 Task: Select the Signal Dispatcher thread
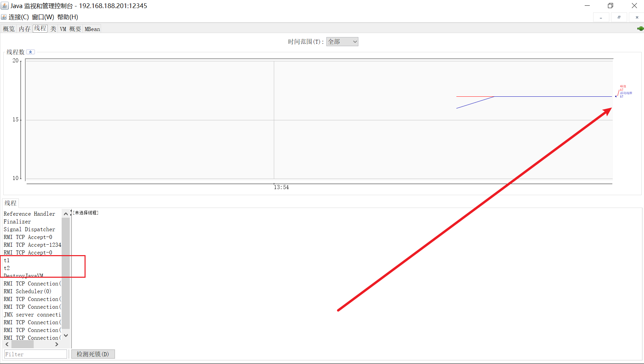coord(29,230)
